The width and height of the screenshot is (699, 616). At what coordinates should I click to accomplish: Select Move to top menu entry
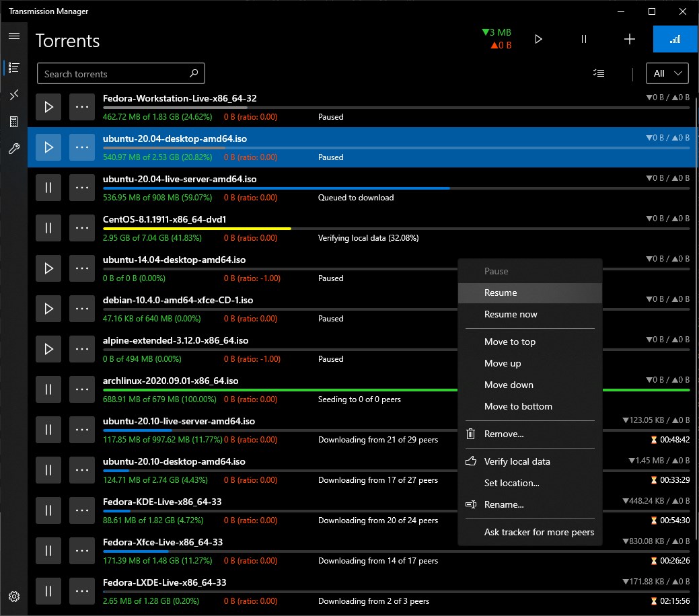pos(530,342)
